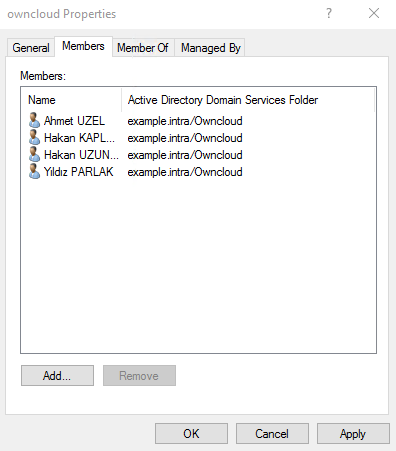Click the Remove button
396x451 pixels.
pos(139,376)
